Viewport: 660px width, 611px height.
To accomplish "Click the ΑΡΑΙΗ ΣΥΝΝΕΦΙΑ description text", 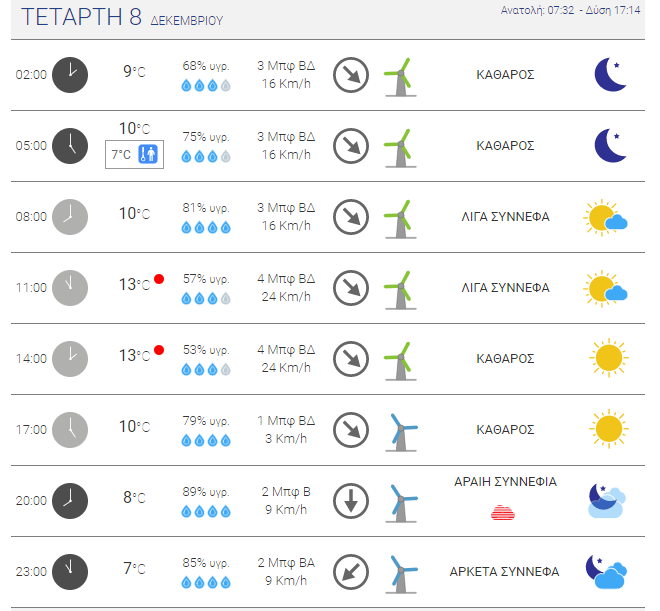I will pos(505,481).
